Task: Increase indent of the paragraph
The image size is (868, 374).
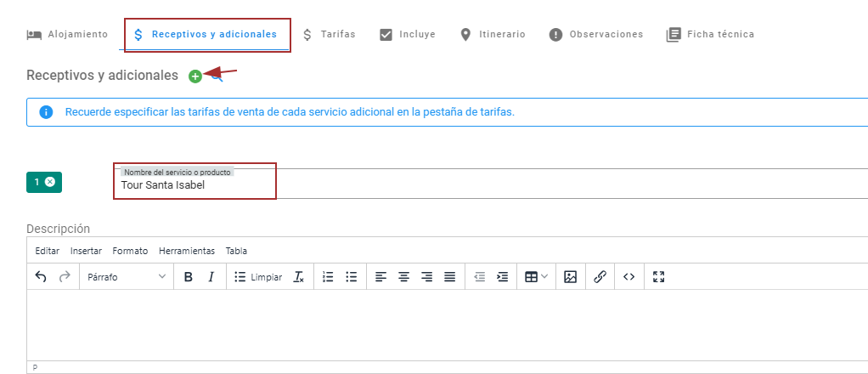Action: 503,277
